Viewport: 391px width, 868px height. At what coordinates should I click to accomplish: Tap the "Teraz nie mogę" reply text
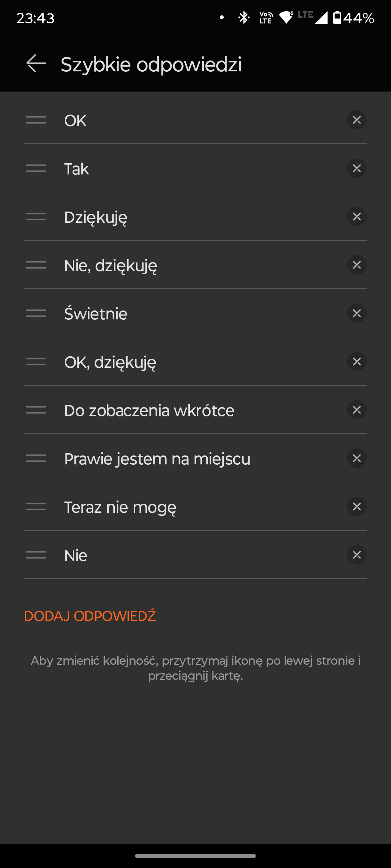pos(120,507)
